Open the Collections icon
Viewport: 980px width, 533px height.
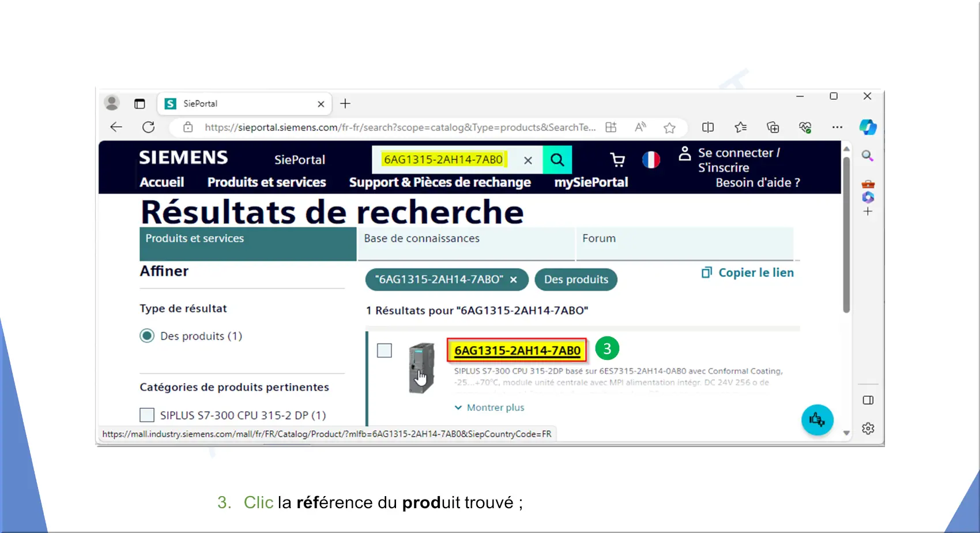[x=773, y=127]
